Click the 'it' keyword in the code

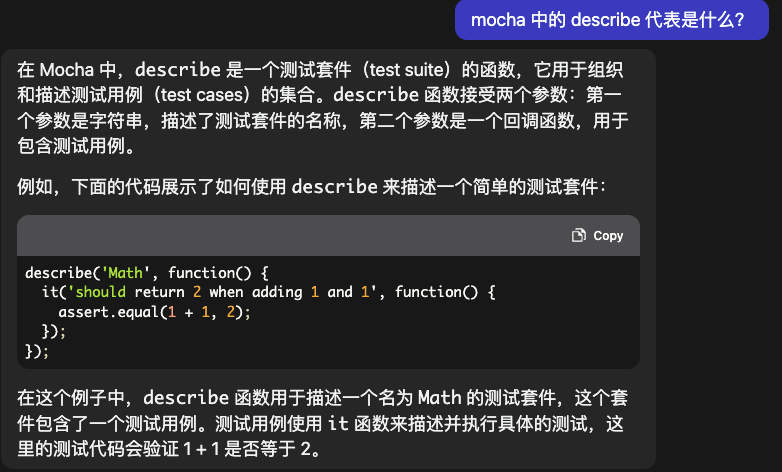point(50,292)
